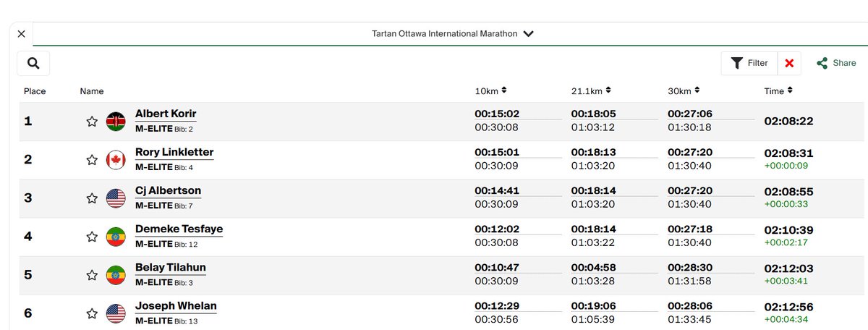The image size is (868, 330).
Task: Favorite Cj Albertson with the star
Action: [x=92, y=198]
